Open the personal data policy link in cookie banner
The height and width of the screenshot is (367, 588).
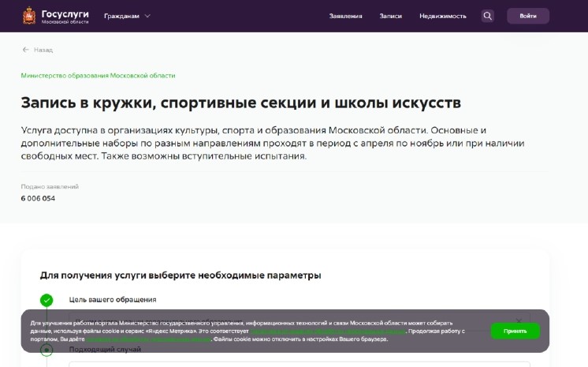click(328, 331)
